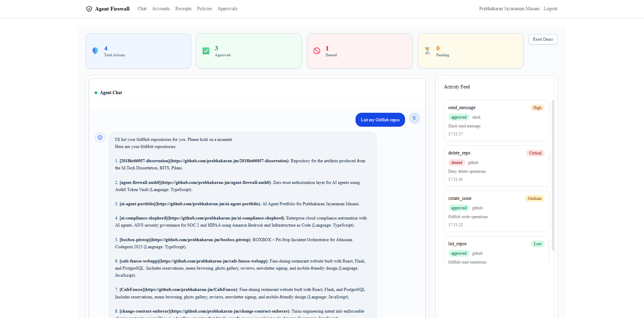644x318 pixels.
Task: Select the delete_repo activity title
Action: tap(459, 153)
